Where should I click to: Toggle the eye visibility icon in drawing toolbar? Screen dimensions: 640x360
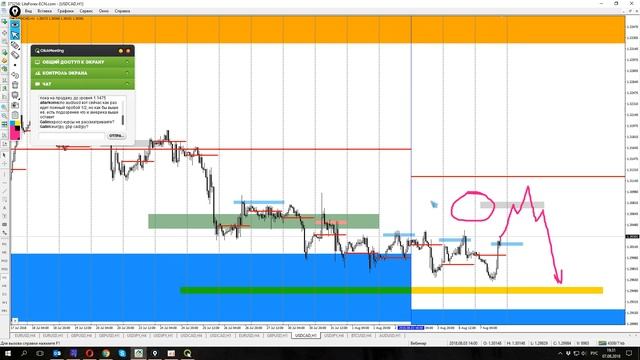click(x=15, y=25)
